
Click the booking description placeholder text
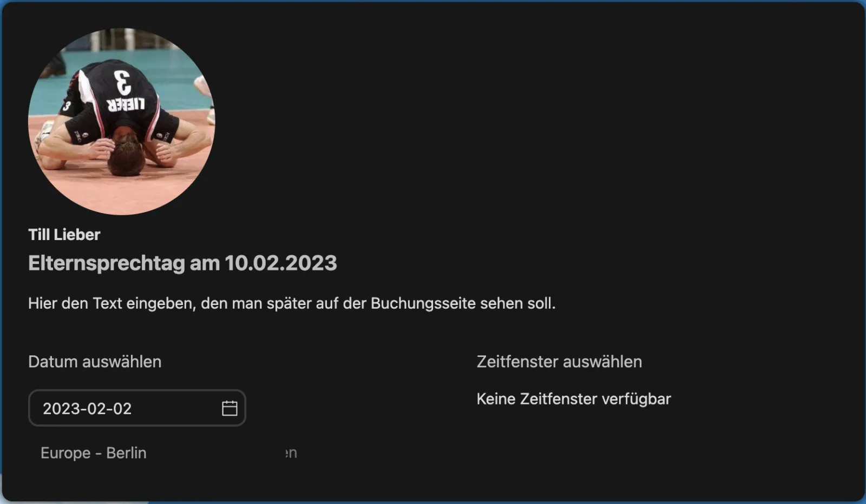(x=292, y=303)
